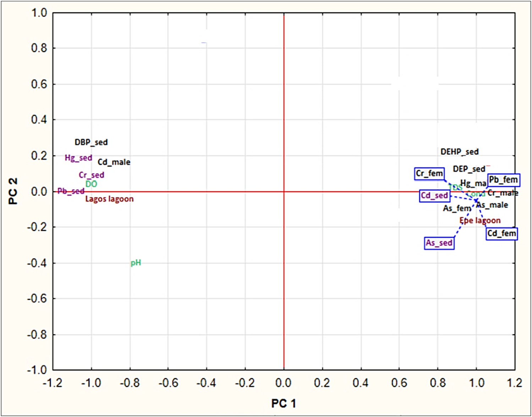Select the boxed Cr_fem label
Viewport: 532px width, 417px height.
click(x=429, y=173)
